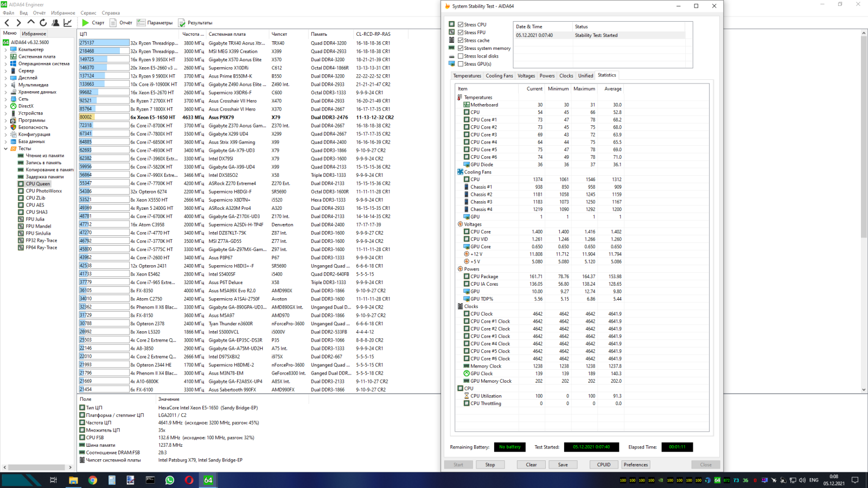
Task: Open WhatsApp from the taskbar
Action: pos(170,480)
